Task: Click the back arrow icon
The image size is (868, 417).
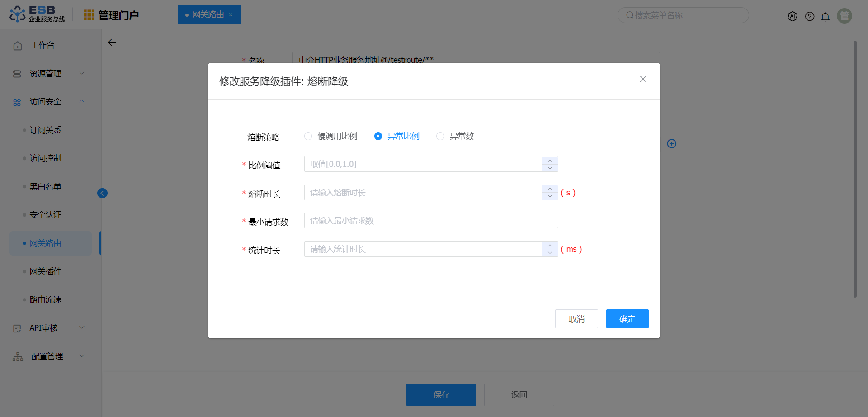Action: tap(112, 43)
